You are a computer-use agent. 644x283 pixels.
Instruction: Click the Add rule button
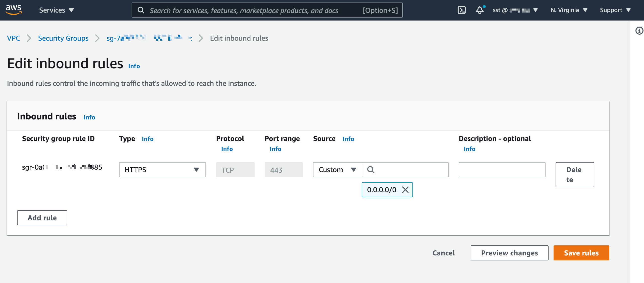coord(42,218)
